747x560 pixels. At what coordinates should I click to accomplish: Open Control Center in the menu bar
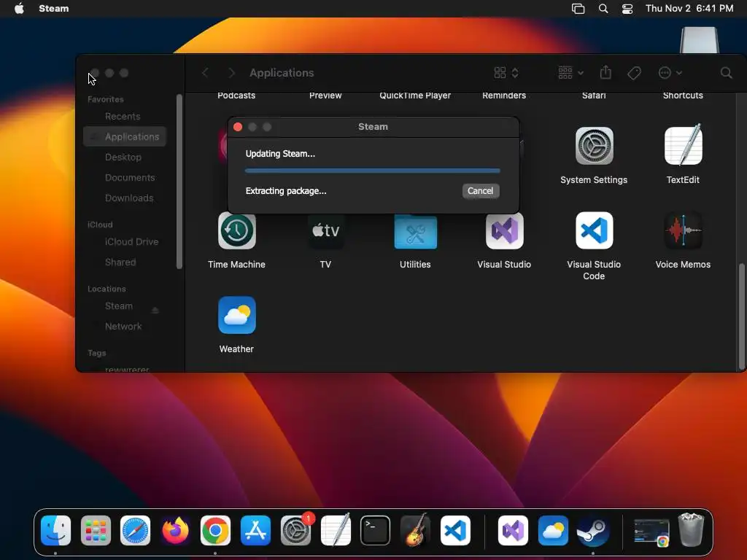(627, 9)
